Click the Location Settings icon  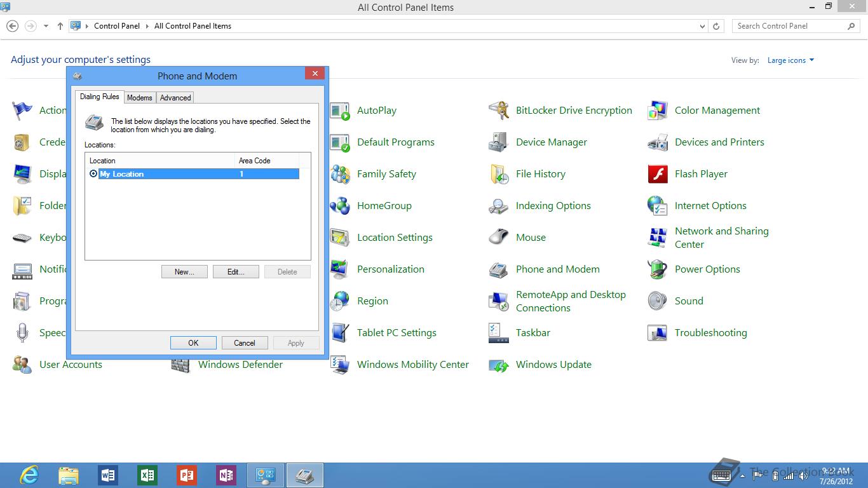point(341,238)
